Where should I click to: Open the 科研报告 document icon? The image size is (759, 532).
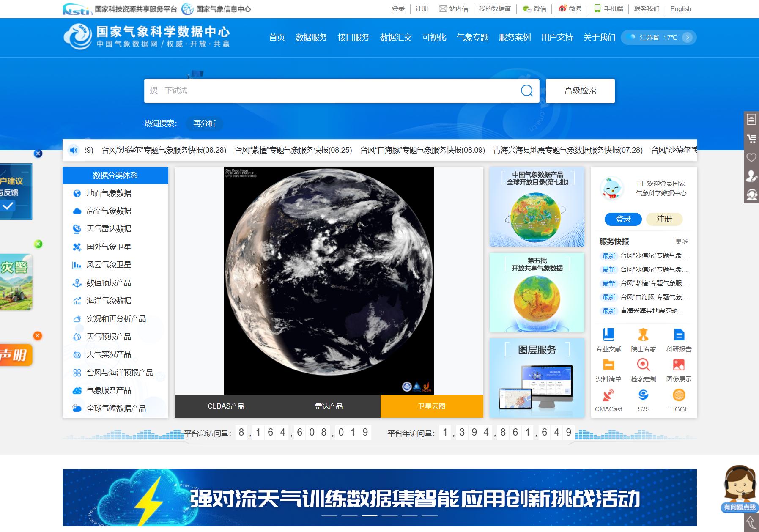(679, 335)
